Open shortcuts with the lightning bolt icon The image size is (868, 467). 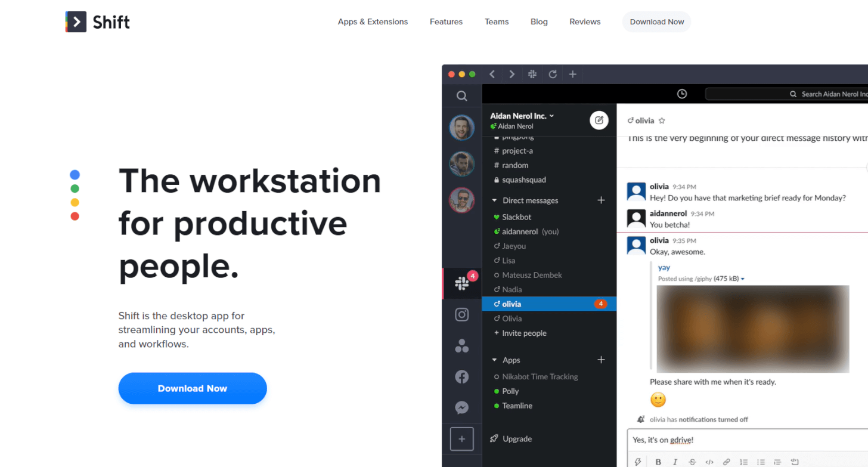[x=638, y=462]
